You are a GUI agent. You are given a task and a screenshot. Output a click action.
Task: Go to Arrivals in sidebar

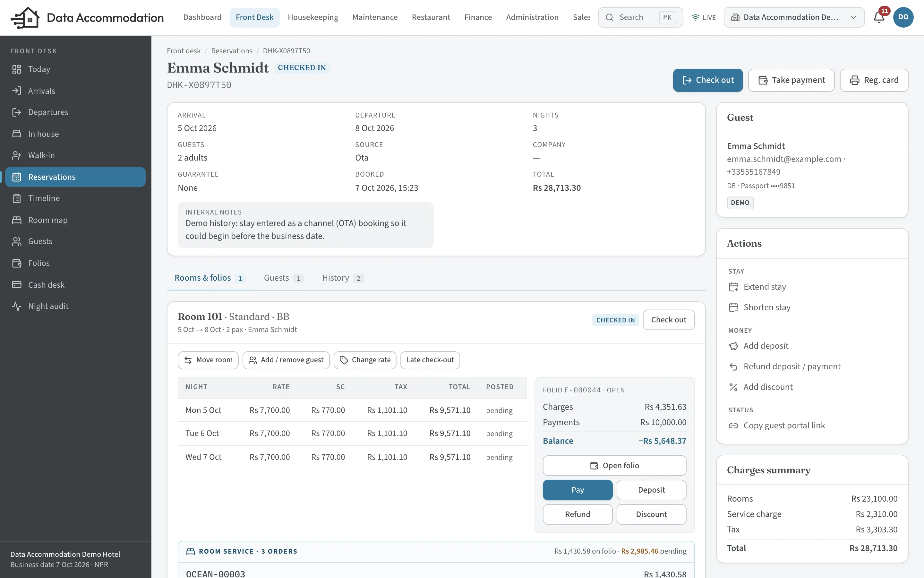coord(75,91)
